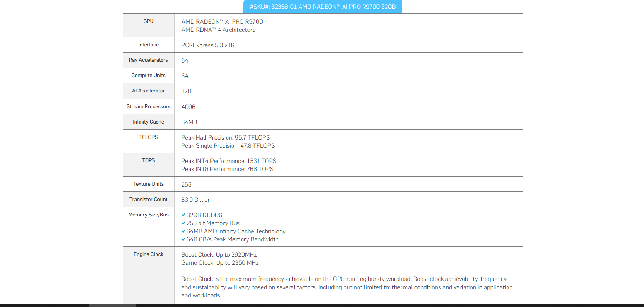Screen dimensions: 644x307
Task: Select the Infinity Cache row header
Action: (148, 122)
